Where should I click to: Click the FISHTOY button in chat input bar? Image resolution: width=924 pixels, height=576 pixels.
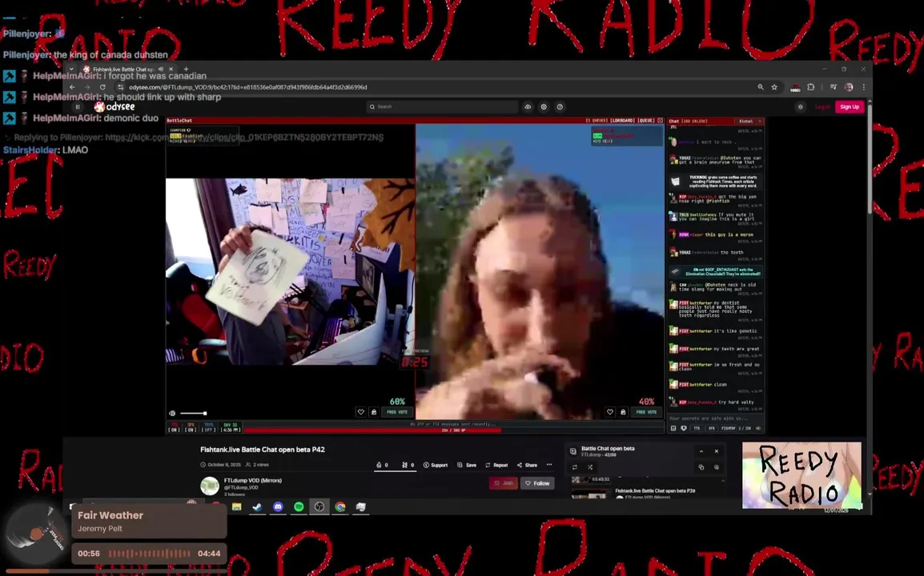(729, 428)
